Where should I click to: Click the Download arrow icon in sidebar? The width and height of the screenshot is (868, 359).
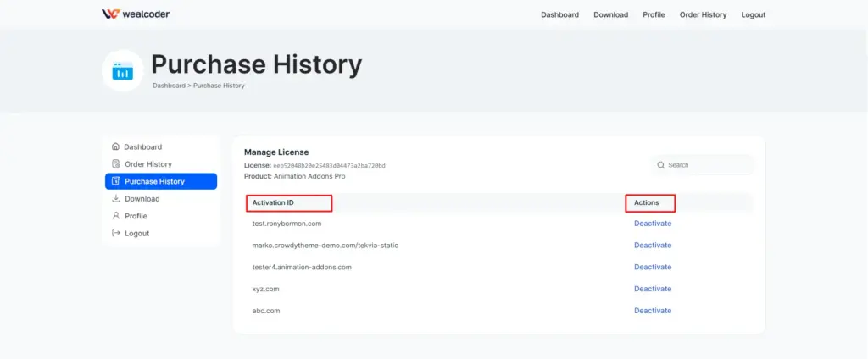[116, 199]
